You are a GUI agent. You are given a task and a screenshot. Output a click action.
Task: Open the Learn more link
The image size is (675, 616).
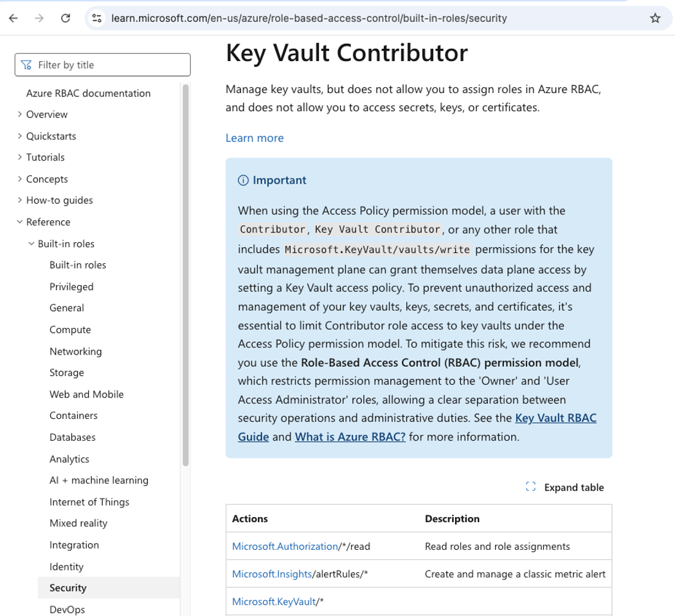[x=254, y=137]
